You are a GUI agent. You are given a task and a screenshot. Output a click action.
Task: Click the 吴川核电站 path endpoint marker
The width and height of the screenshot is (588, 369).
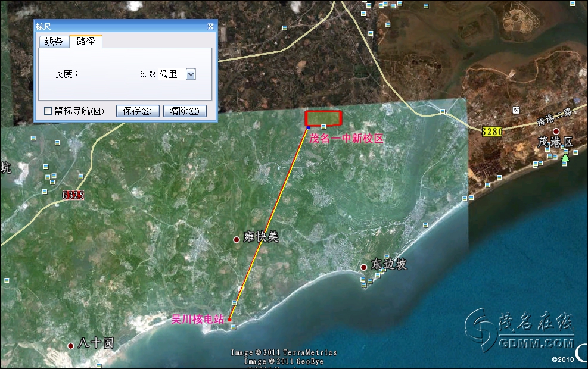(230, 320)
